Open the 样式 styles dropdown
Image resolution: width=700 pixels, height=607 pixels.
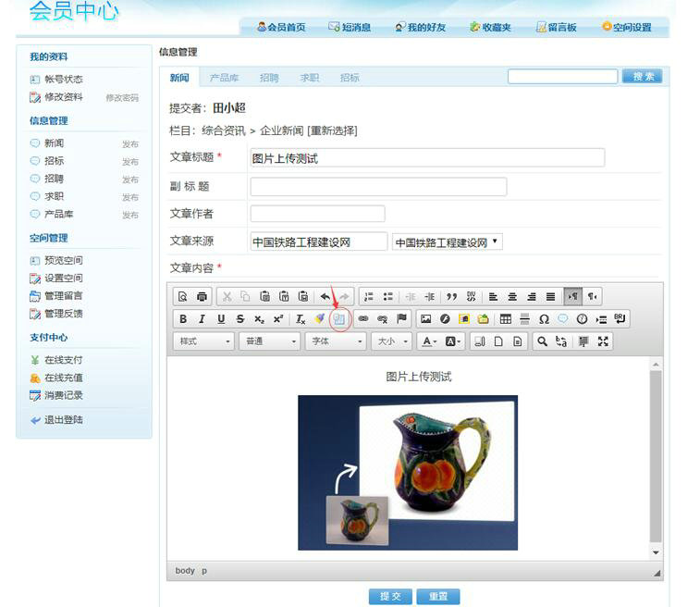[x=204, y=341]
